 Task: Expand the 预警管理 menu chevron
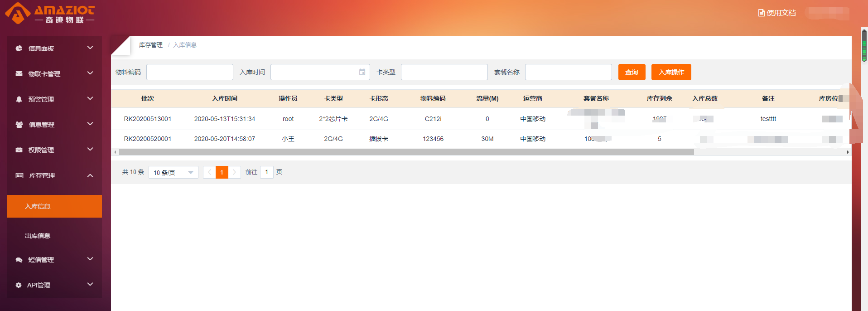coord(90,98)
